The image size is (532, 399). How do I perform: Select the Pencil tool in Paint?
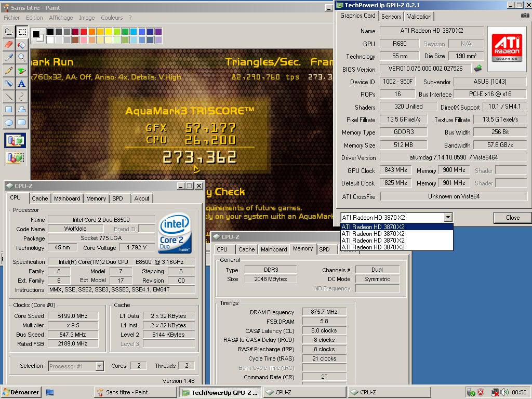(x=9, y=70)
